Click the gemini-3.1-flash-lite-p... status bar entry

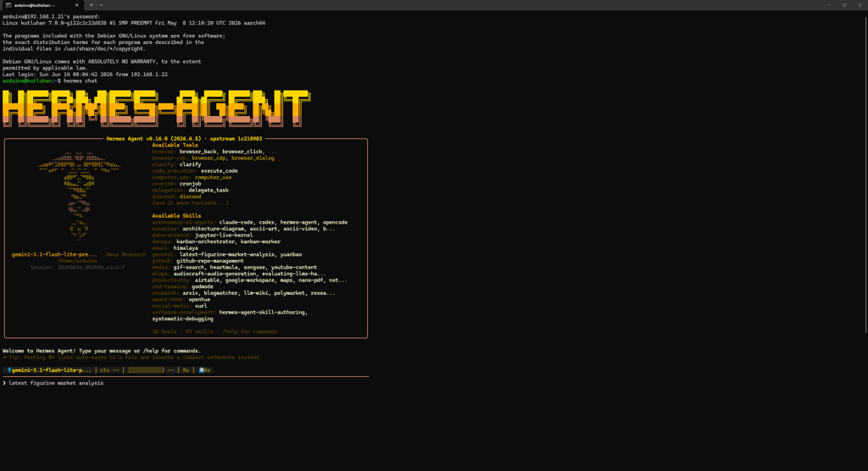coord(50,370)
